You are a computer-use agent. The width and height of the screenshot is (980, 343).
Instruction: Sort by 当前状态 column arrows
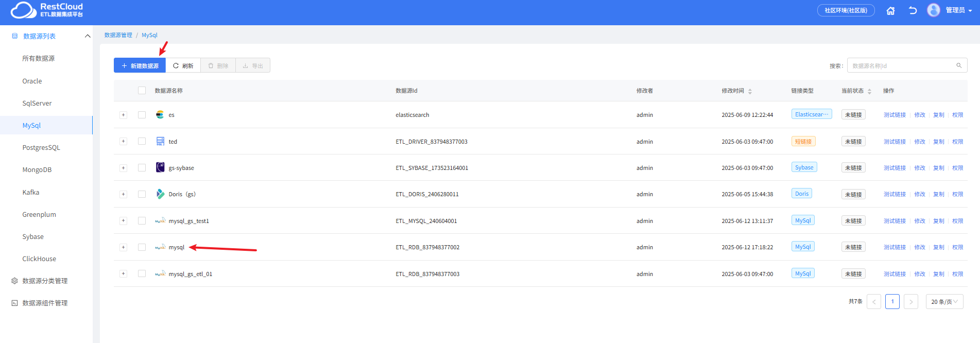869,91
